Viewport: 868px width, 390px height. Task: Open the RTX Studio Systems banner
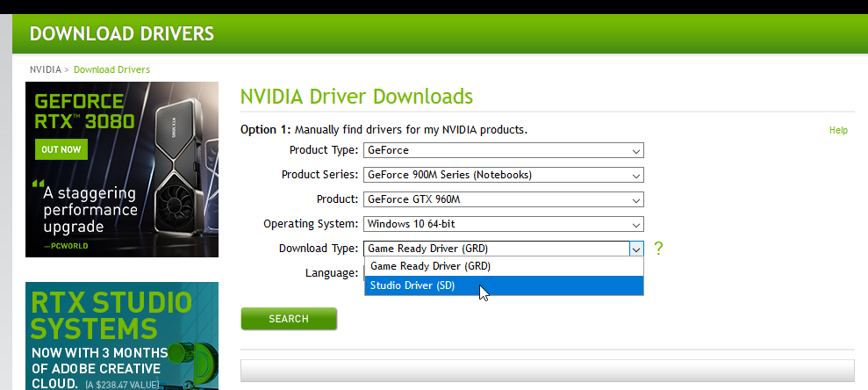pyautogui.click(x=122, y=336)
